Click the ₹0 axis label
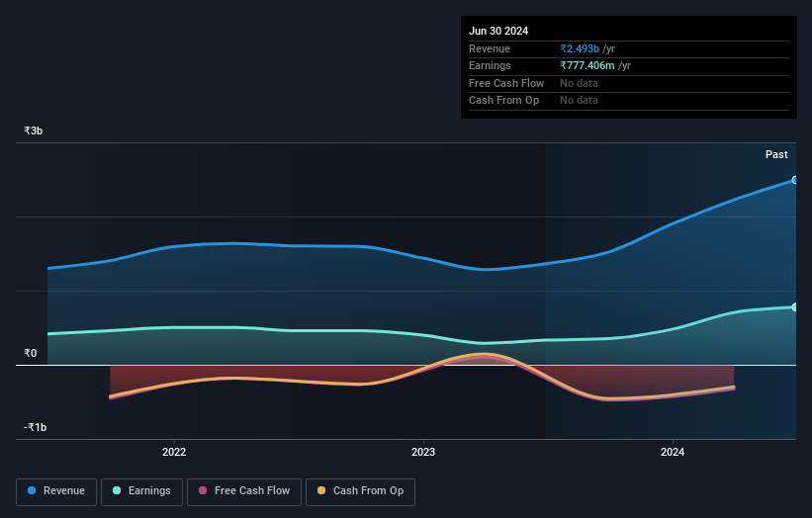This screenshot has width=812, height=518. pyautogui.click(x=30, y=354)
